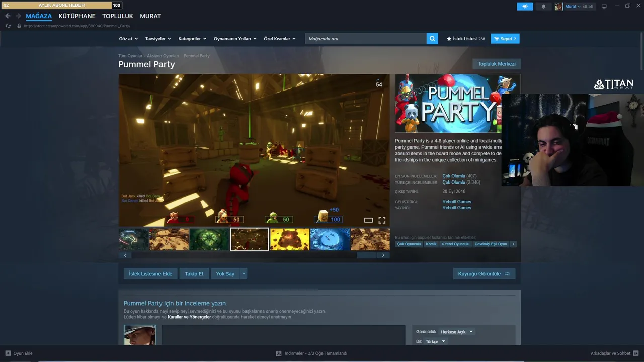The width and height of the screenshot is (644, 362).
Task: Open the notifications bell
Action: pos(543,6)
